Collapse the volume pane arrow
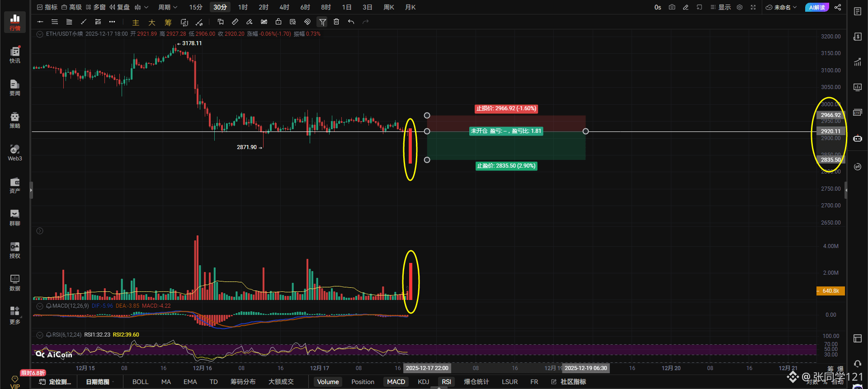868x389 pixels. click(40, 231)
